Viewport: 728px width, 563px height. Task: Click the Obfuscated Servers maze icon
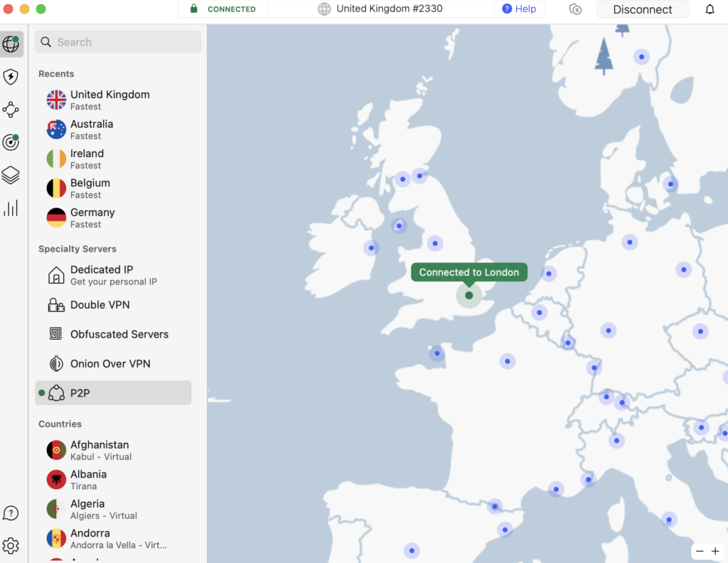pos(56,333)
